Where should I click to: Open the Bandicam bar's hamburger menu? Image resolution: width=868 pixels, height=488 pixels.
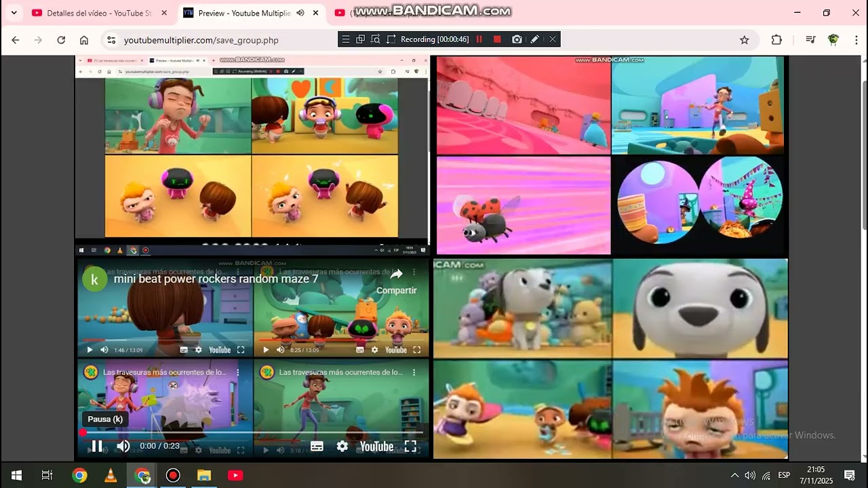tap(346, 39)
